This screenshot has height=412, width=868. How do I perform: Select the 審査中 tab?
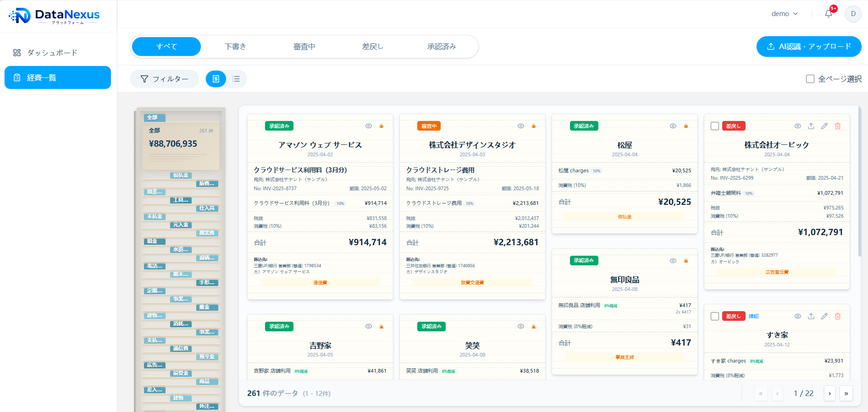tap(304, 46)
